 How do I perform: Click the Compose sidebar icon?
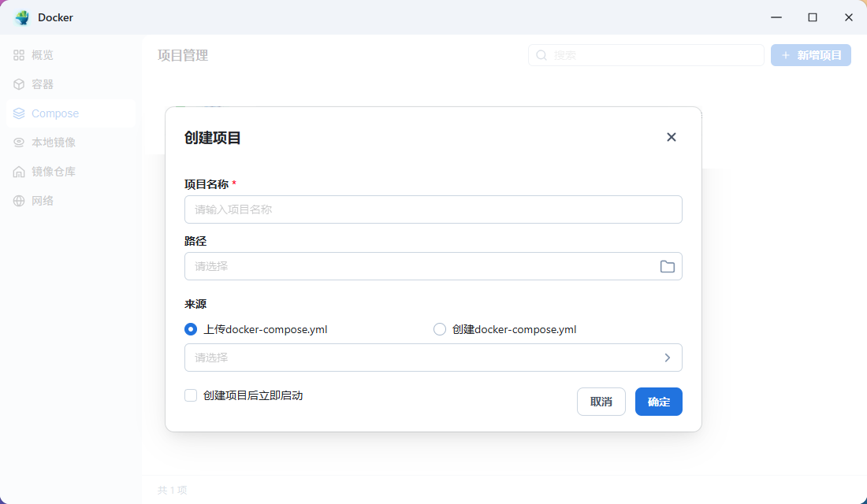(x=19, y=113)
